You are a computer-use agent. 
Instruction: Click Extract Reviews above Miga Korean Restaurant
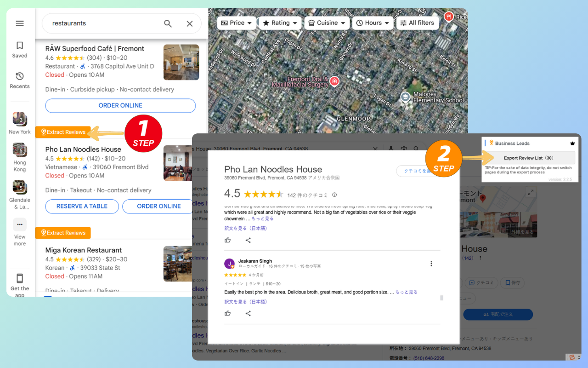point(63,233)
